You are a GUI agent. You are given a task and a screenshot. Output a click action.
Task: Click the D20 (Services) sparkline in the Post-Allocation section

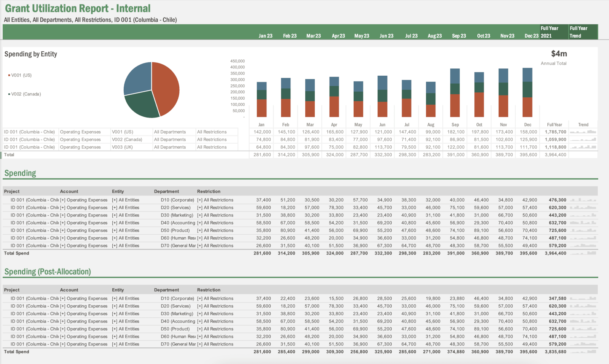583,306
